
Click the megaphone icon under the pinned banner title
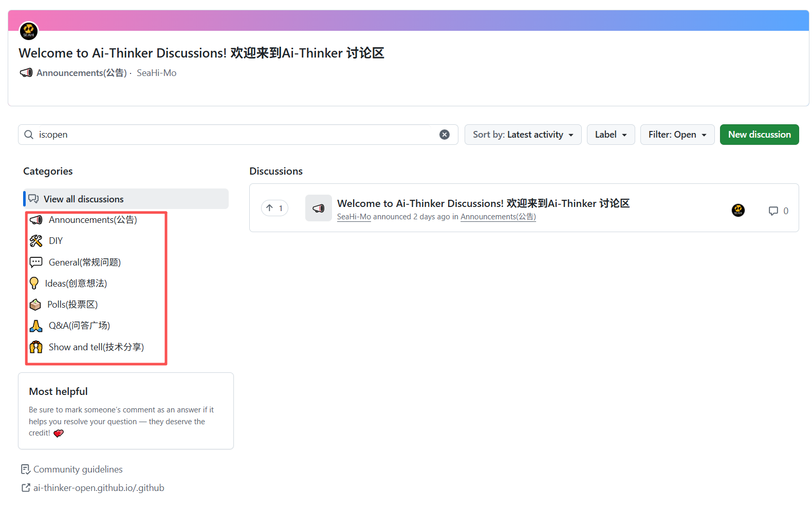pyautogui.click(x=26, y=73)
